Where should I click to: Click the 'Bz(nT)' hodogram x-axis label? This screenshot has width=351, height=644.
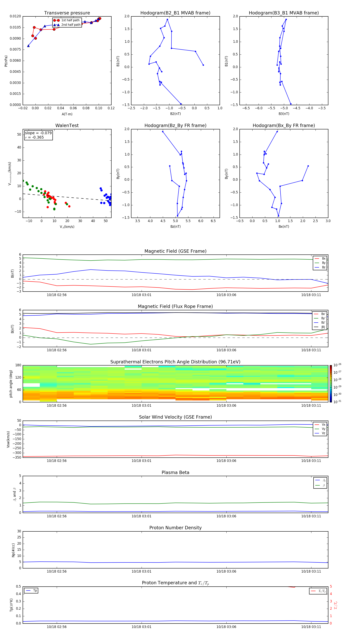pyautogui.click(x=175, y=227)
